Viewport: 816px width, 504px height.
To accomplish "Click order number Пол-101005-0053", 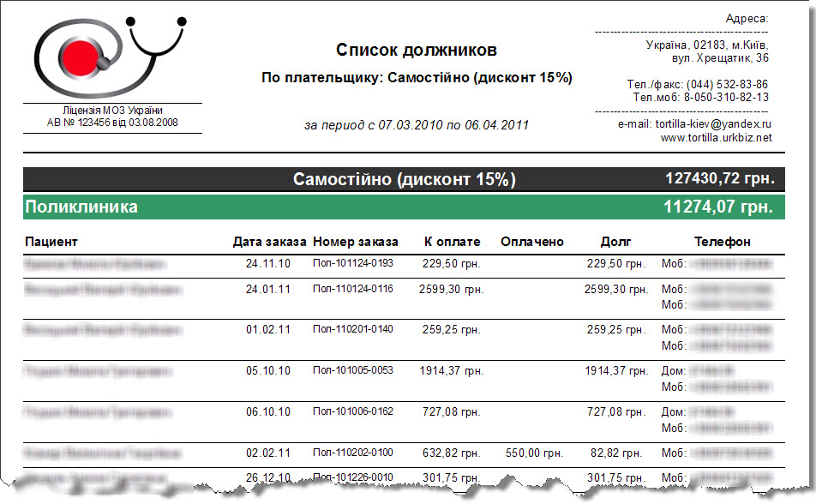I will coord(353,370).
